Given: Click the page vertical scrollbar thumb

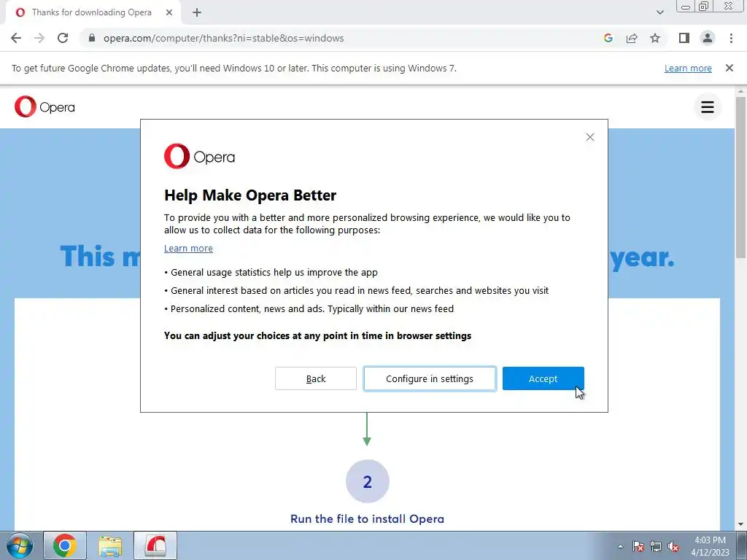Looking at the screenshot, I should [x=740, y=177].
